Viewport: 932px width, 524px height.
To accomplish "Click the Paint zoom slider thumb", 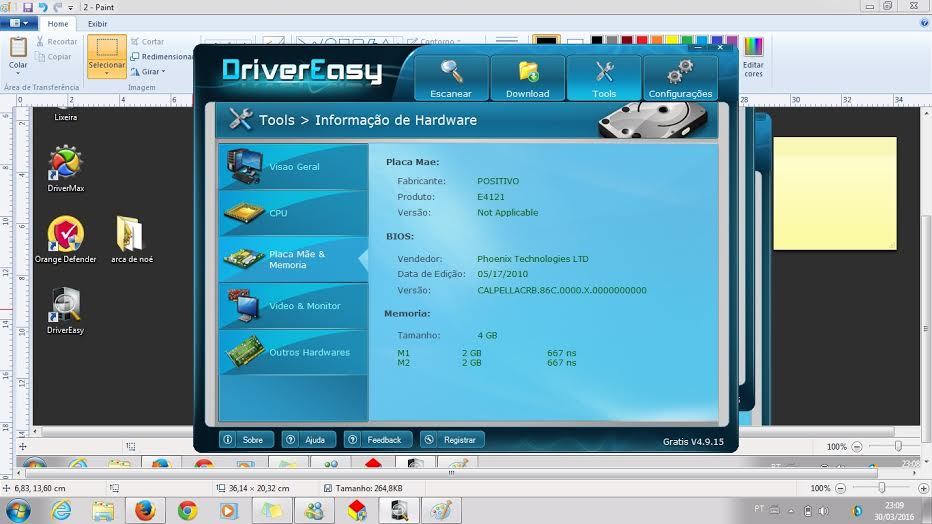I will tap(882, 488).
